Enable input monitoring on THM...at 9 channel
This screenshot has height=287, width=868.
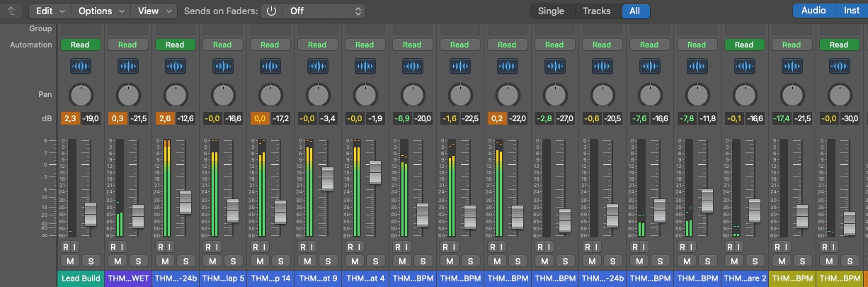(x=312, y=247)
